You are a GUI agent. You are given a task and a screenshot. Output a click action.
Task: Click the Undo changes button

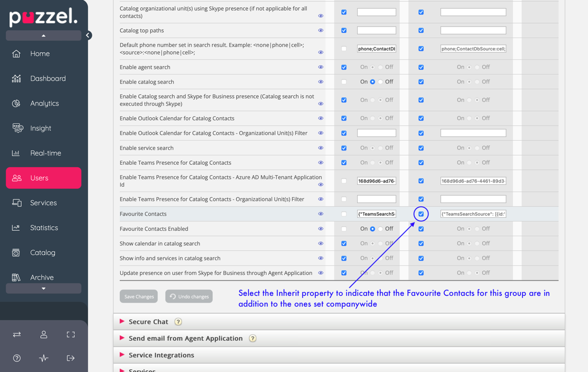(x=189, y=297)
